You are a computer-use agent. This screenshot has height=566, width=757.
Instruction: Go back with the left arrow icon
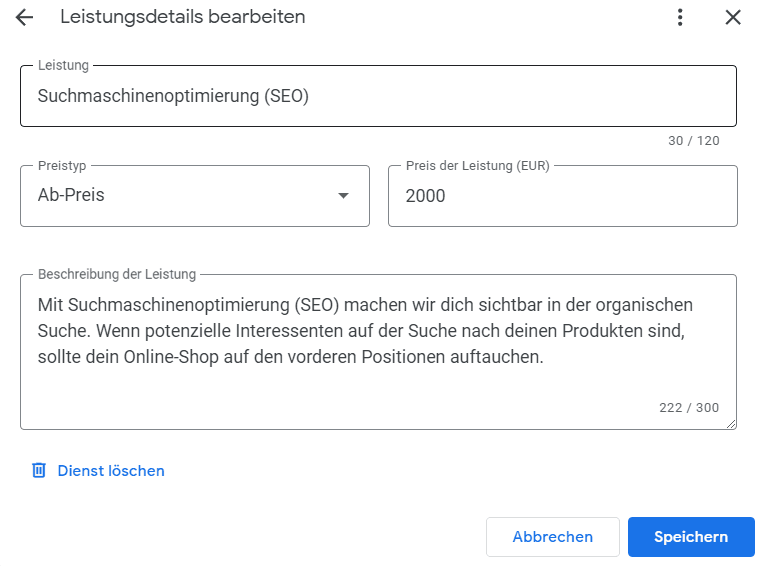[x=24, y=17]
